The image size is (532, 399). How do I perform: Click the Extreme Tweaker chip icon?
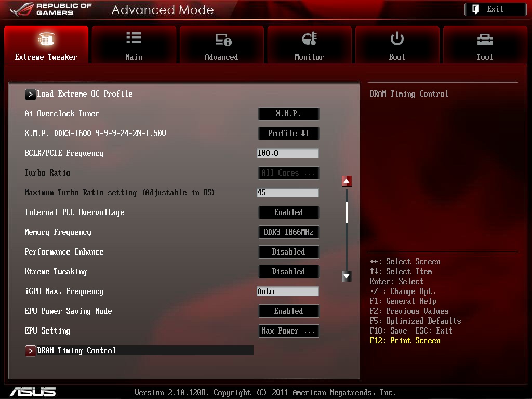point(46,38)
